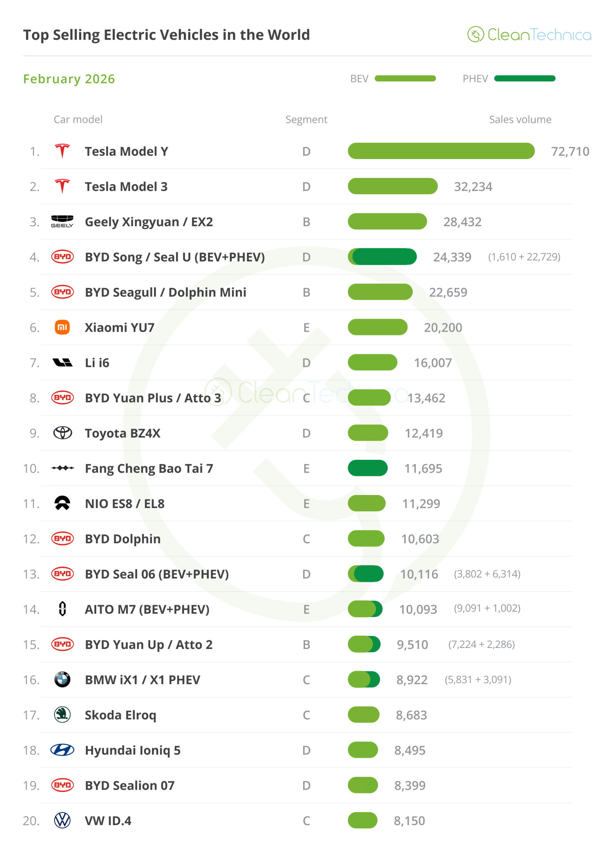Click the BEV legend color bar
This screenshot has width=613, height=868.
click(x=405, y=79)
